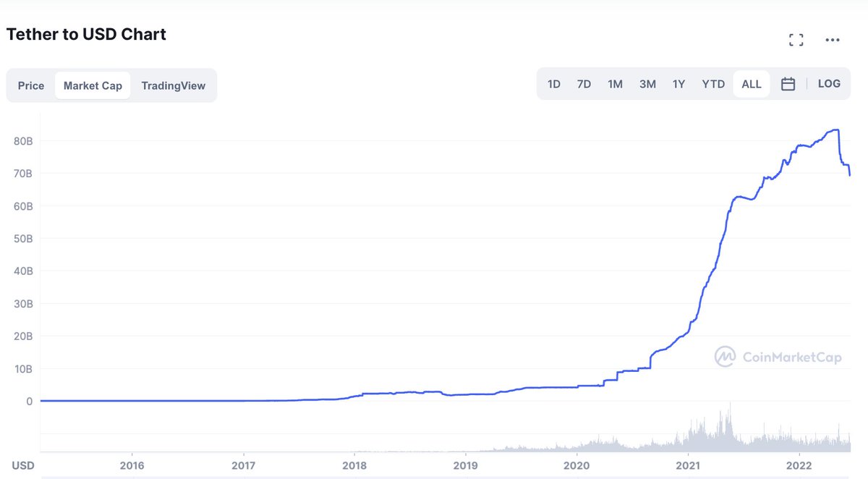Click the 70B y-axis label
The height and width of the screenshot is (479, 868).
(24, 174)
